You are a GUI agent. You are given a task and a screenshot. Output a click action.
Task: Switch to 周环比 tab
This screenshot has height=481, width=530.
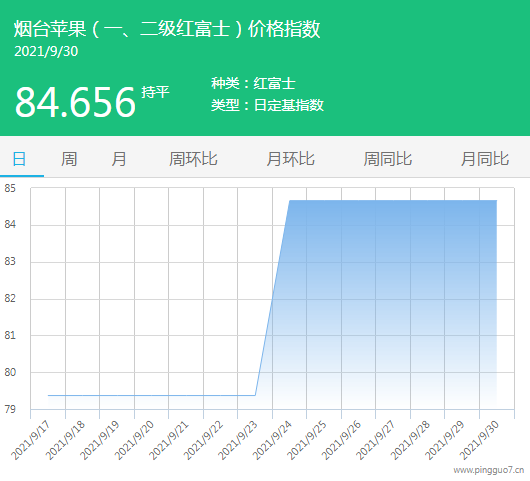[193, 159]
